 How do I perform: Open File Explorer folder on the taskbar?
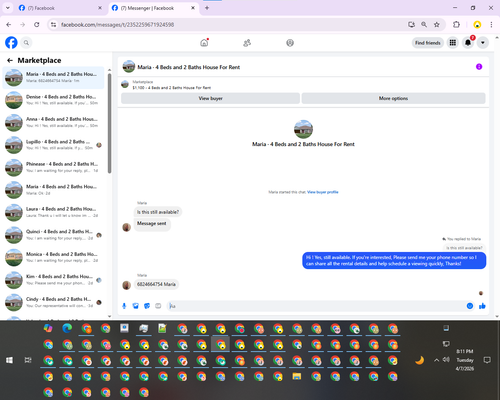(297, 376)
